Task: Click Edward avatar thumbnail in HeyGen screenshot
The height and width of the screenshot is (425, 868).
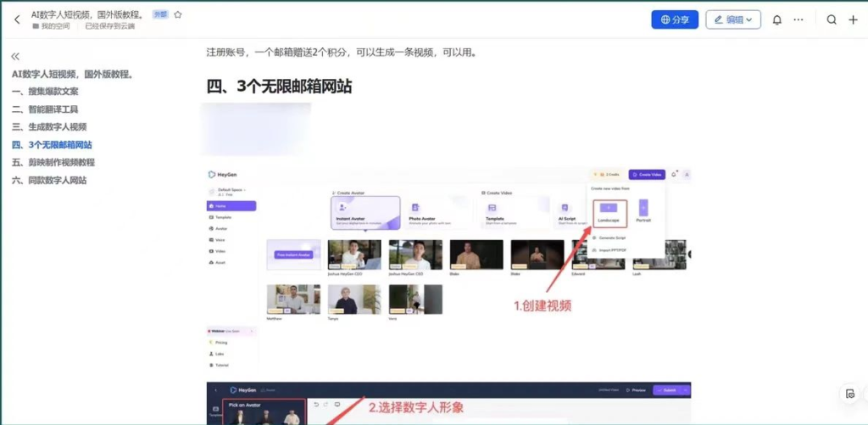Action: tap(599, 254)
